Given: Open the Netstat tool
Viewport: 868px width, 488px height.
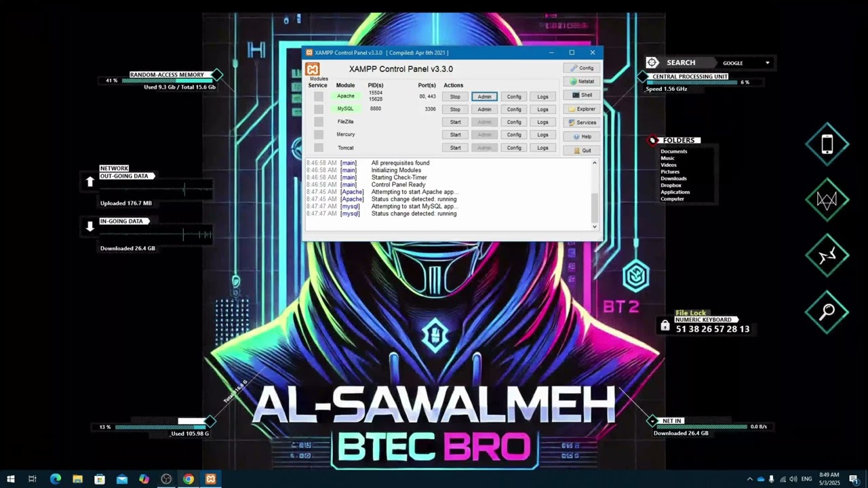Looking at the screenshot, I should click(582, 81).
